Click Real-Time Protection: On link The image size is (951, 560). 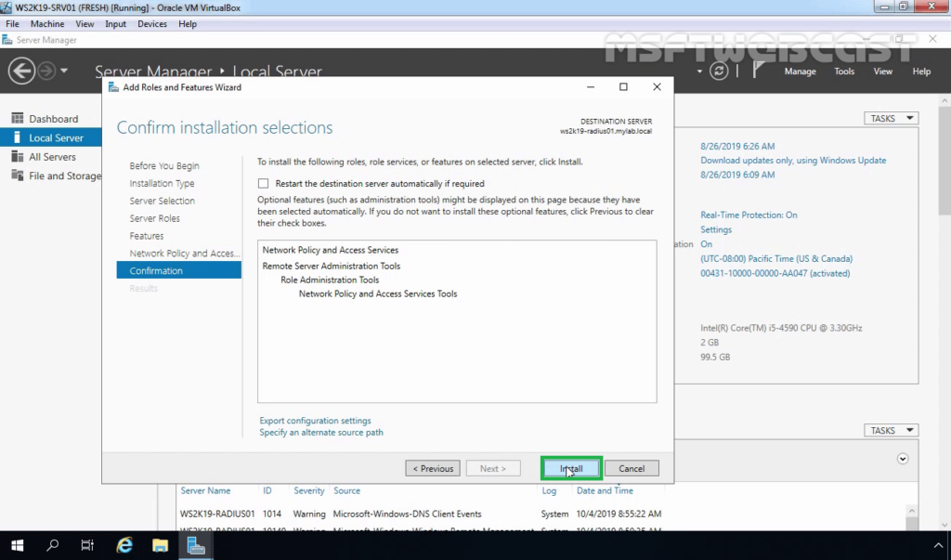pyautogui.click(x=749, y=215)
